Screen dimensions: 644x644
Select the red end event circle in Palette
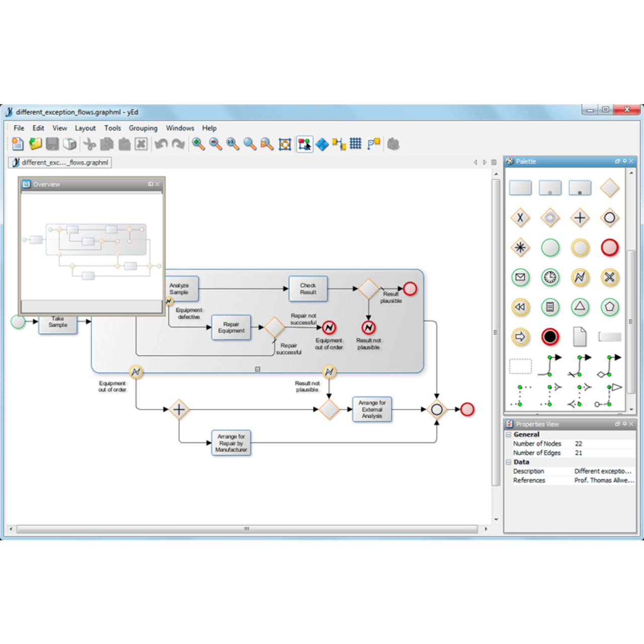609,248
